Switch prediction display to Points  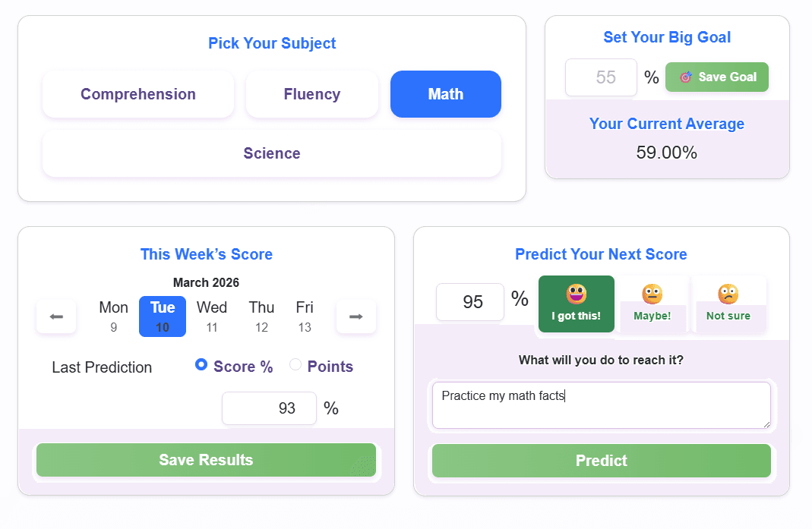point(295,365)
